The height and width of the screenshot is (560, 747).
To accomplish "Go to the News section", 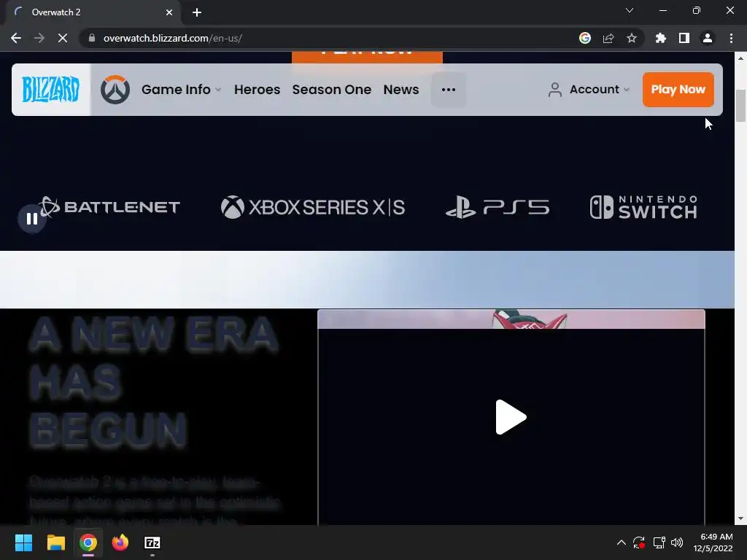I will click(x=401, y=90).
